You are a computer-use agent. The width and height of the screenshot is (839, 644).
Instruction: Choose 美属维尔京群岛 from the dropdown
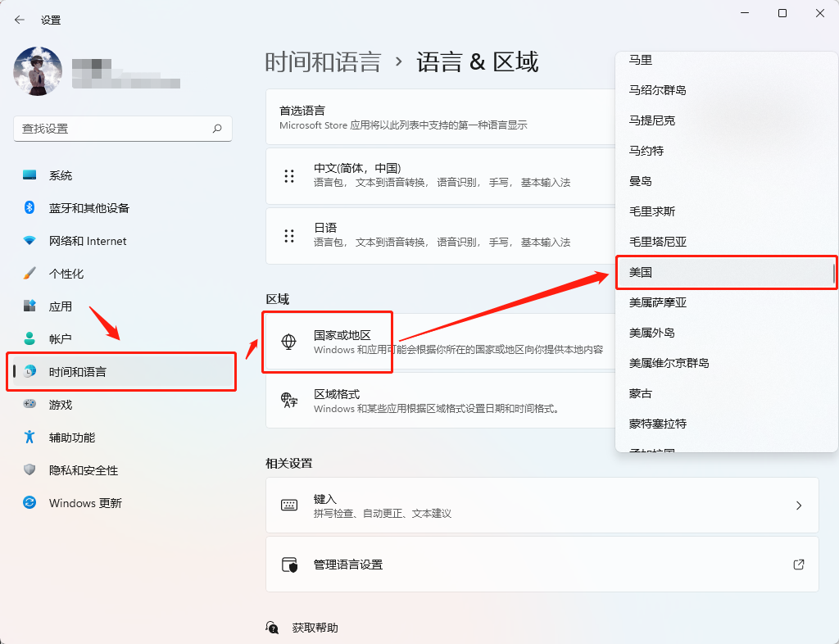click(x=726, y=363)
